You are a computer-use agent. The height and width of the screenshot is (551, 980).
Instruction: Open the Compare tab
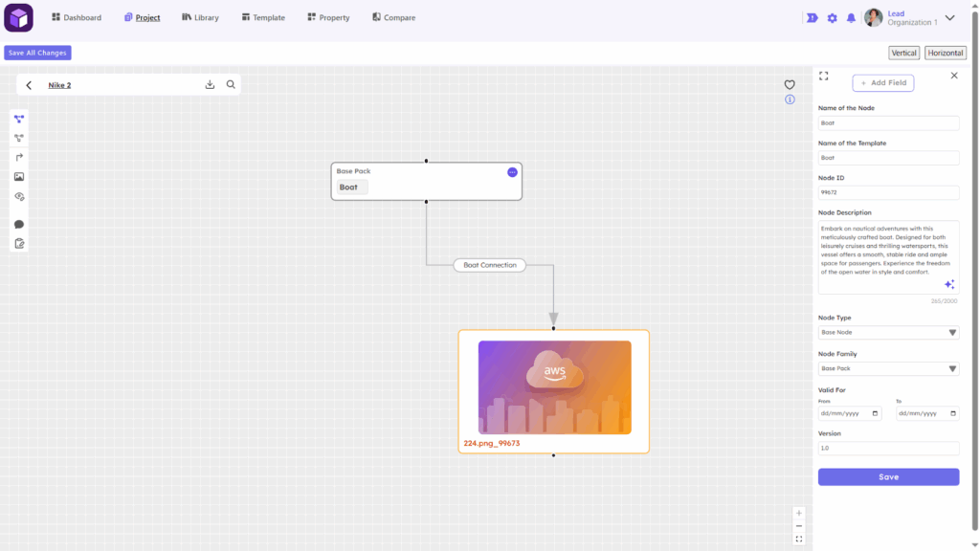tap(393, 18)
